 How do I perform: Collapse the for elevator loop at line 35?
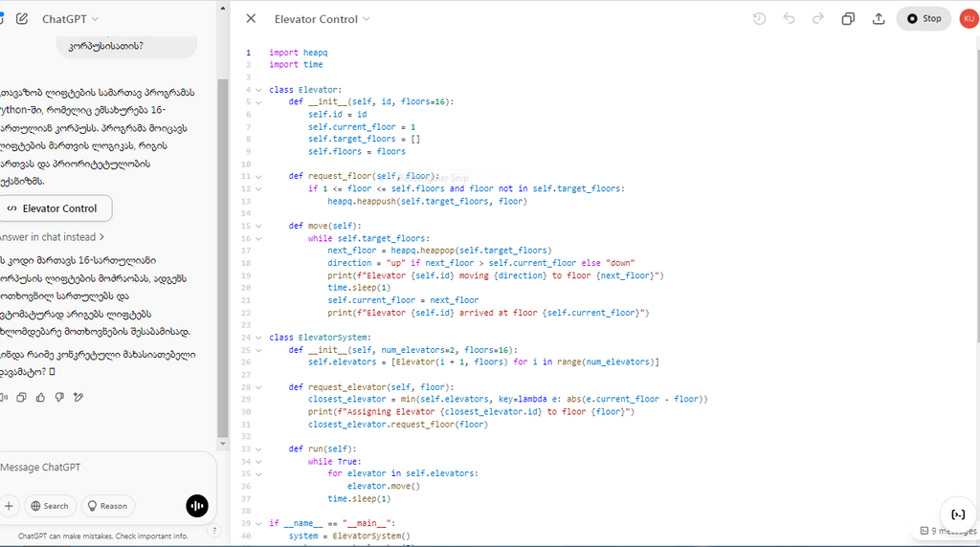[258, 474]
